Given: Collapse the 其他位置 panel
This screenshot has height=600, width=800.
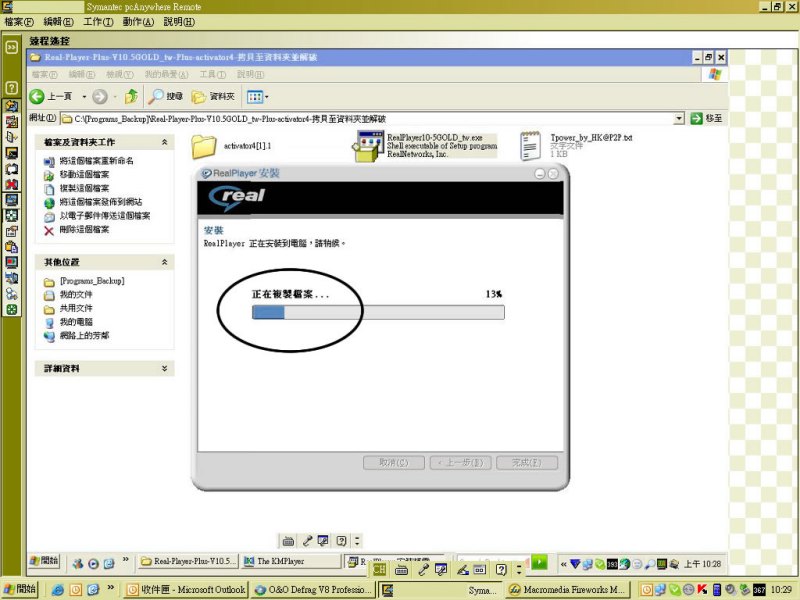Looking at the screenshot, I should 164,262.
